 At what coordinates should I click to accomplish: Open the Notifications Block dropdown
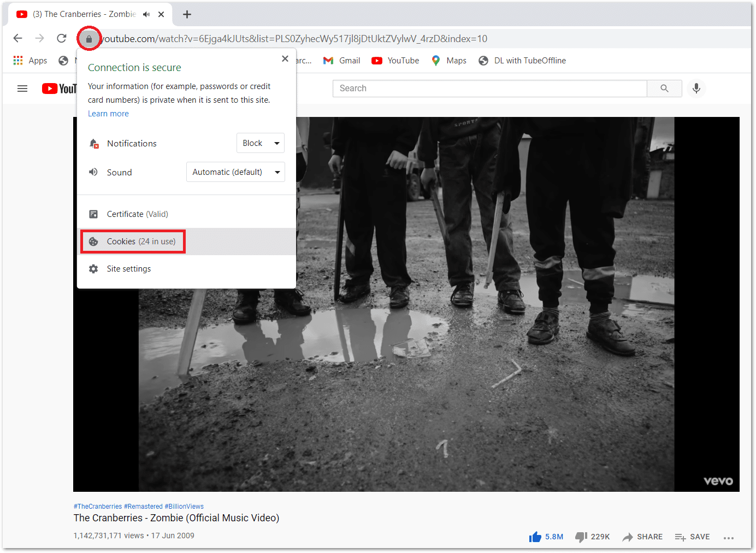click(261, 143)
